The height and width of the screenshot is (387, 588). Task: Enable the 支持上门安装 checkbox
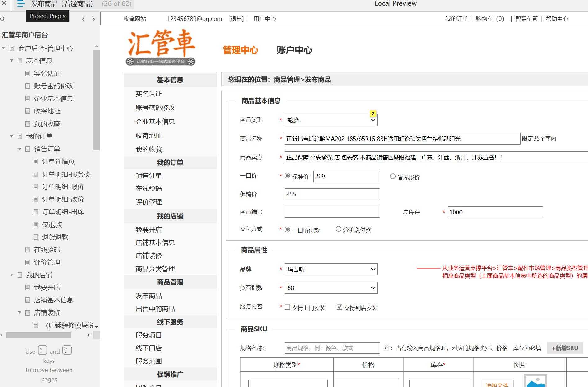[287, 307]
